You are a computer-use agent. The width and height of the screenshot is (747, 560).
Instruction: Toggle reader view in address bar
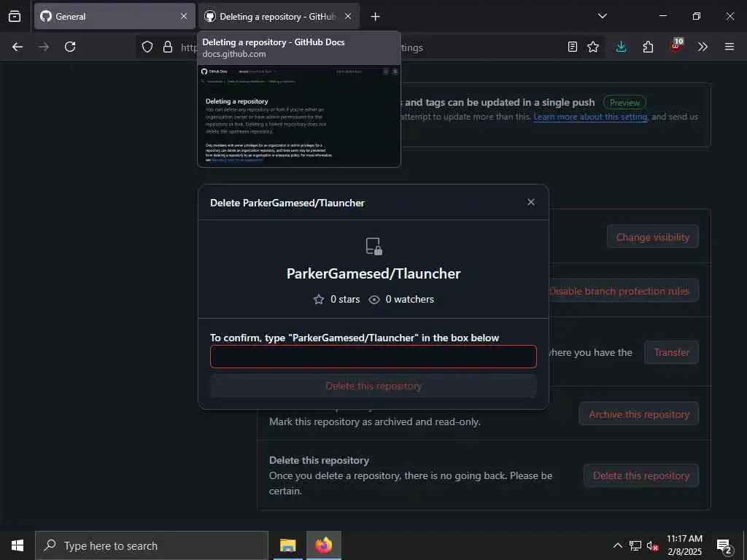pyautogui.click(x=573, y=47)
